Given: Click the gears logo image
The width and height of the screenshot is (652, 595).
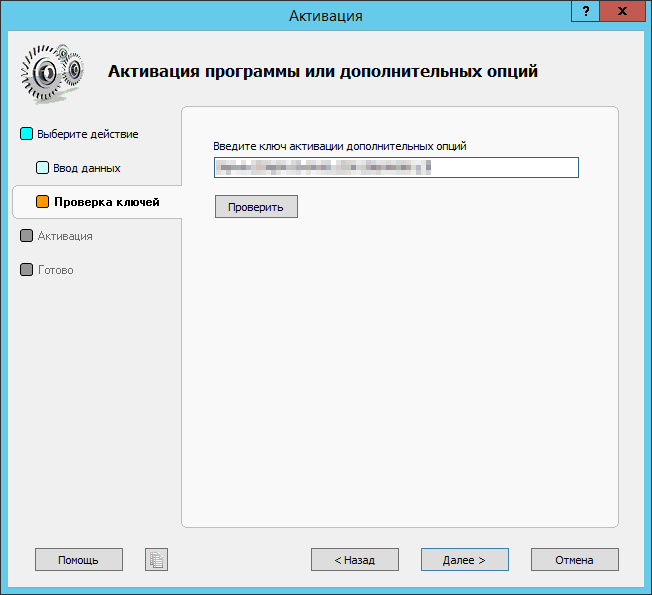Looking at the screenshot, I should [x=52, y=74].
